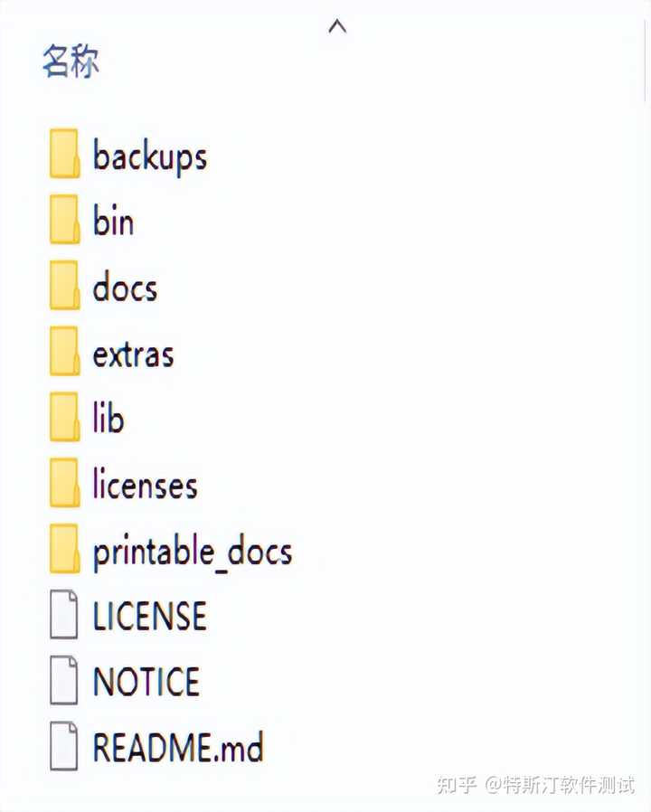Image resolution: width=651 pixels, height=812 pixels.
Task: Select the printable_docs folder label
Action: click(x=193, y=552)
